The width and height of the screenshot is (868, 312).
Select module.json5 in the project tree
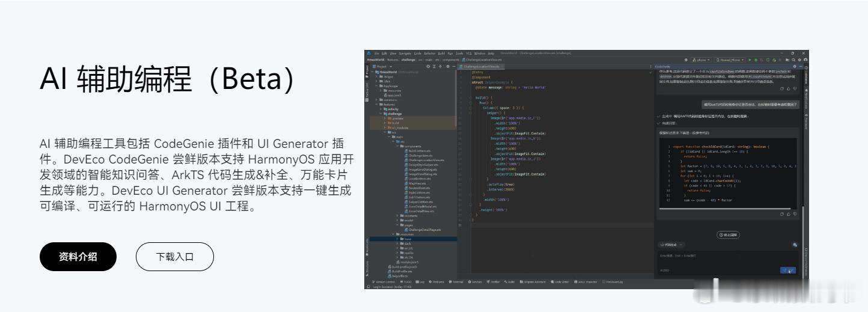tap(408, 262)
